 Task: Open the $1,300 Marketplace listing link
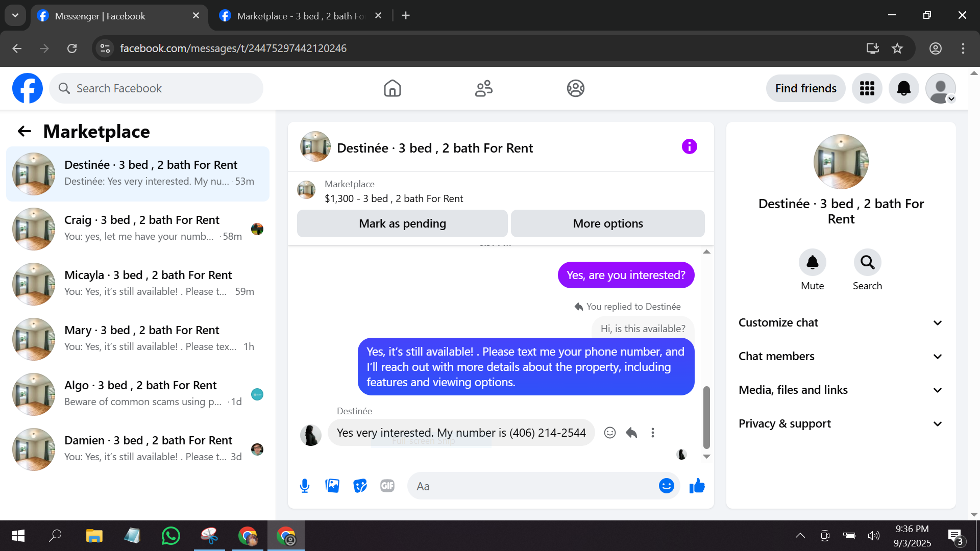click(x=394, y=198)
